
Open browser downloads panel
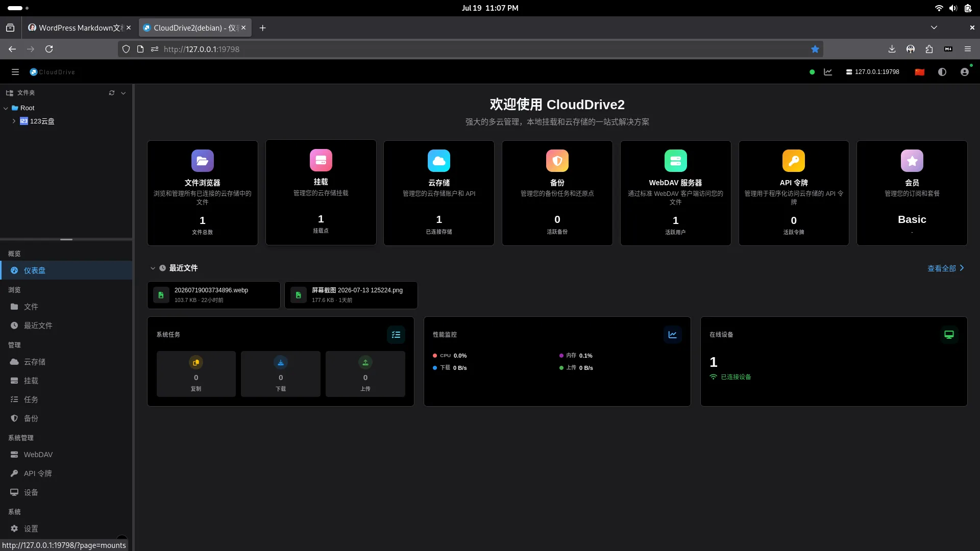tap(892, 49)
